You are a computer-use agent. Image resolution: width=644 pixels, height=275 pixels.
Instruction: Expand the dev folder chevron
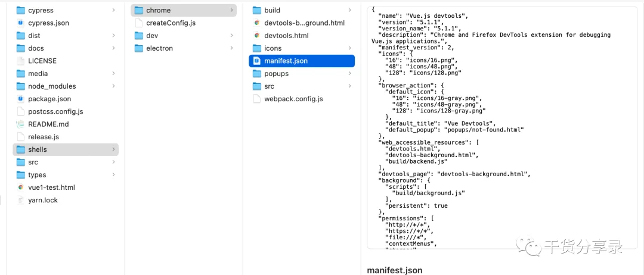tap(231, 36)
